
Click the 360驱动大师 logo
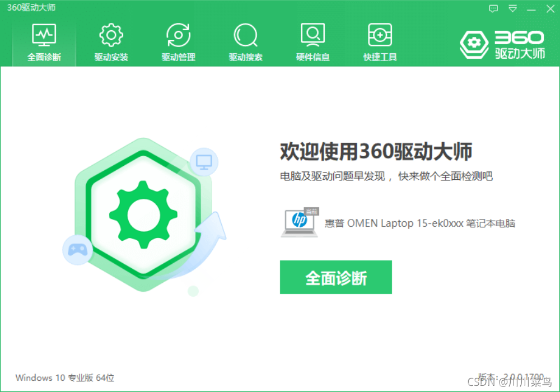(x=502, y=45)
